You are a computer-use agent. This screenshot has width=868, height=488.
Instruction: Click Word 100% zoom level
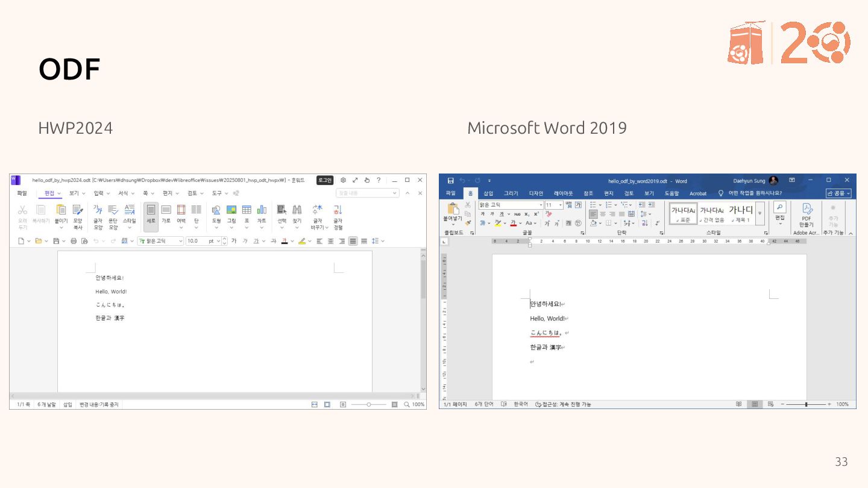point(842,404)
